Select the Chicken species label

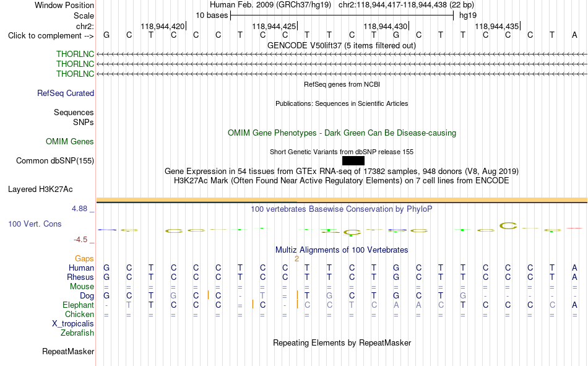79,314
